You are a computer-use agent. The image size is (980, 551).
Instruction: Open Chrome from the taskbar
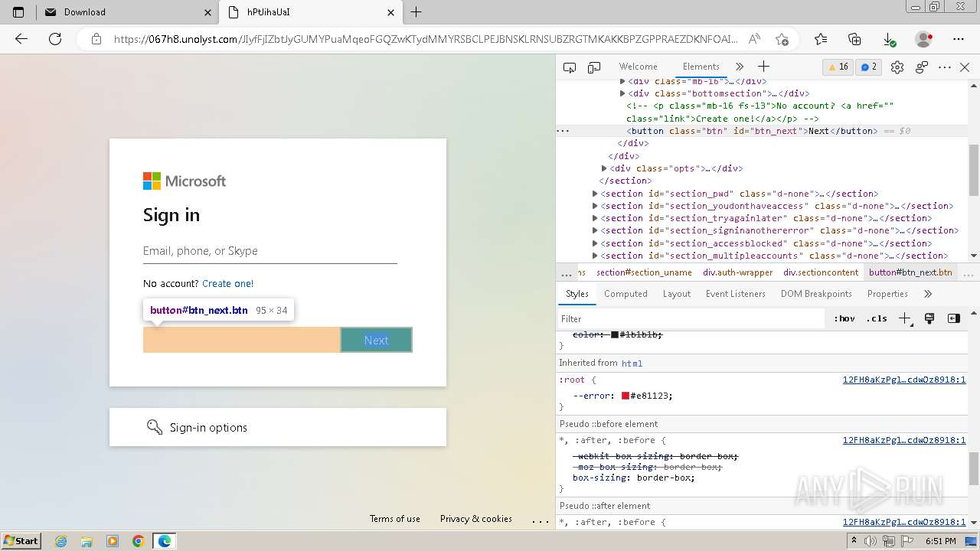[x=139, y=541]
